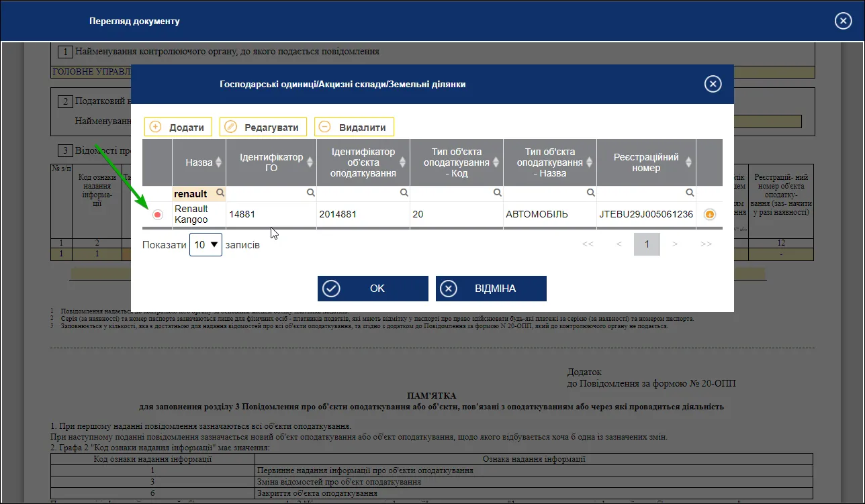This screenshot has width=865, height=504.
Task: Cancel with the ВІДМІНА button
Action: tap(491, 289)
